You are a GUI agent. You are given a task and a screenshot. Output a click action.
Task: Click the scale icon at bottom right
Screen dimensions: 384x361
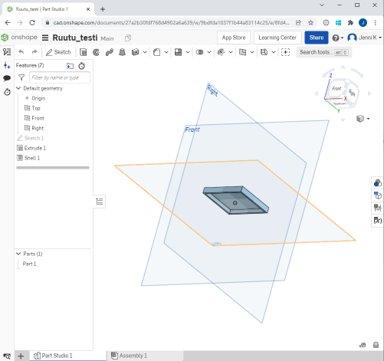point(363,345)
